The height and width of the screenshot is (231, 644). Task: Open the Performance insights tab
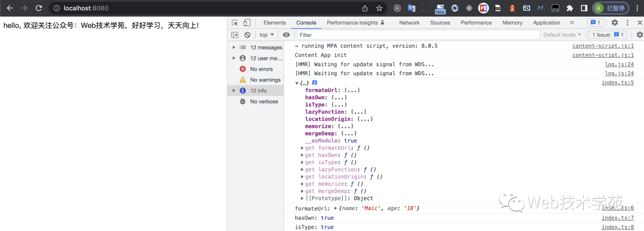tap(355, 23)
